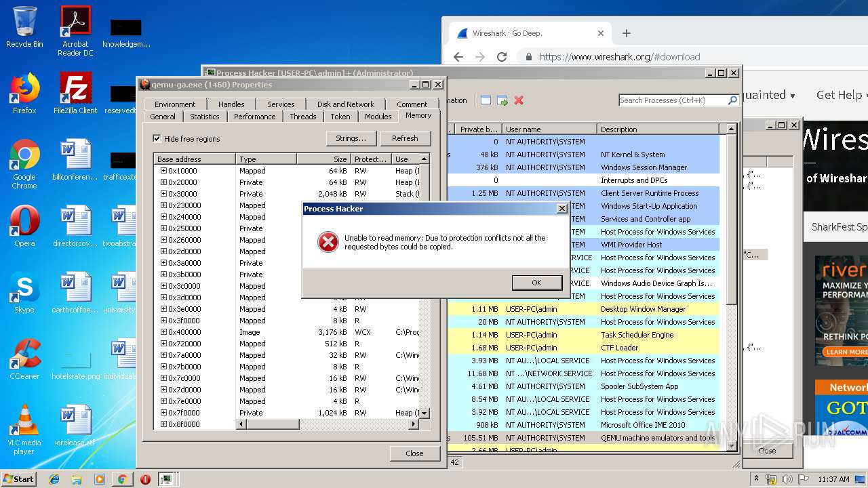Open the Skype desktop icon
The height and width of the screenshot is (488, 868).
click(x=24, y=292)
